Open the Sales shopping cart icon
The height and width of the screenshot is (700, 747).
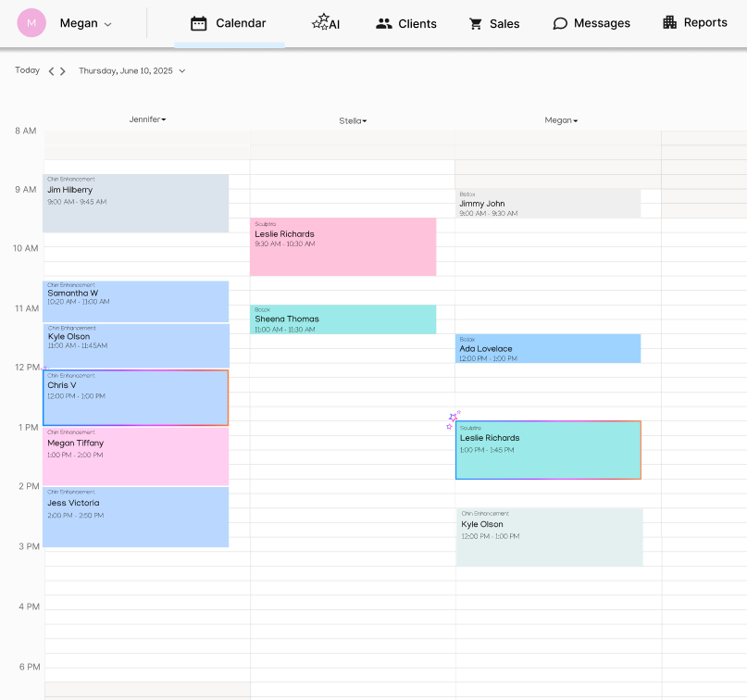476,24
